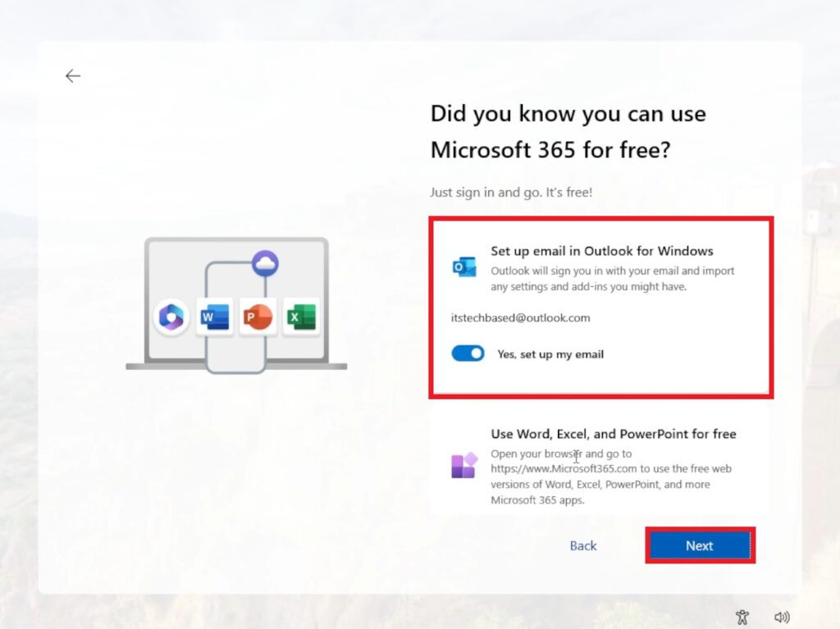Viewport: 840px width, 629px height.
Task: Click the volume speaker icon
Action: (782, 617)
